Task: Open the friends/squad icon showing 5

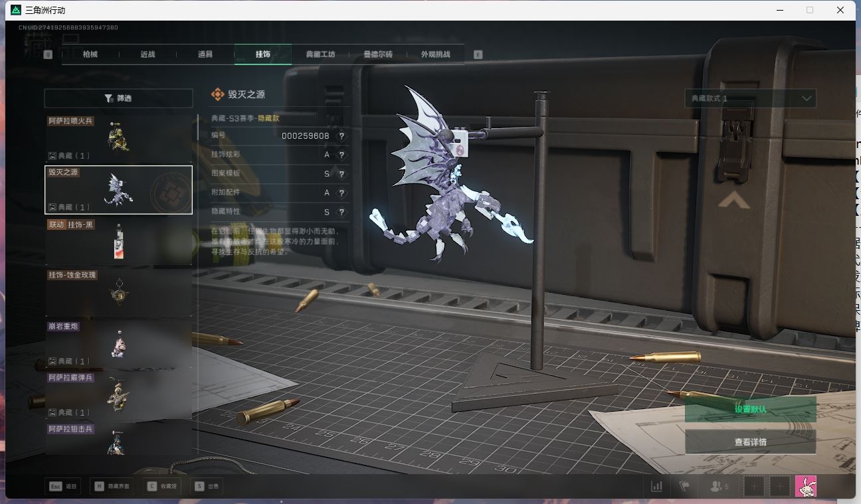Action: [719, 486]
